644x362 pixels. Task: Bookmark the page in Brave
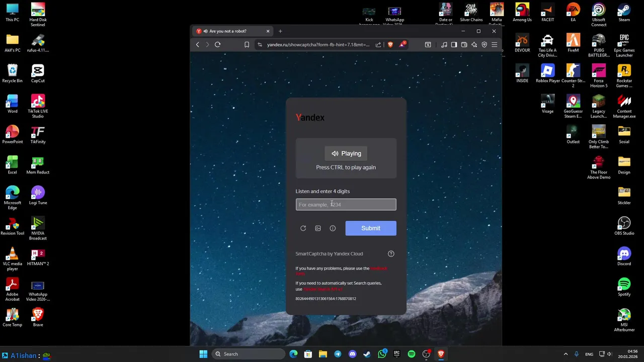247,45
